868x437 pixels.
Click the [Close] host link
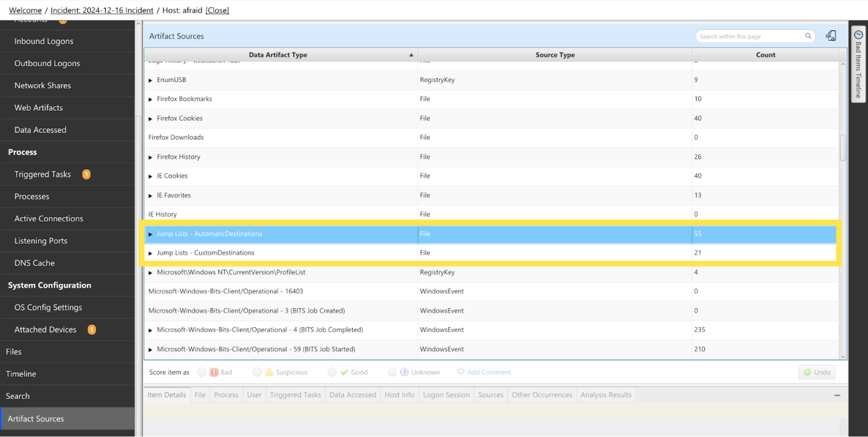[x=217, y=10]
